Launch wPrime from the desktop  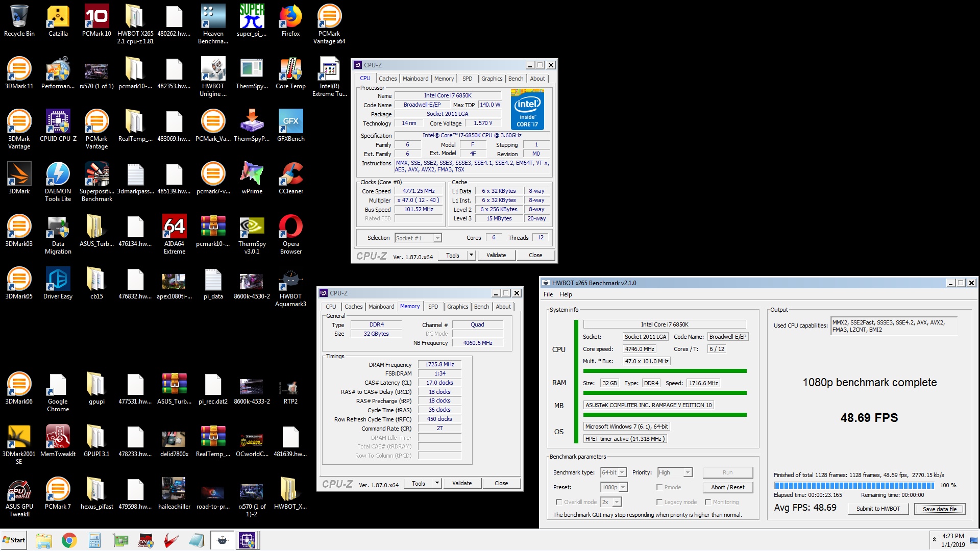point(252,178)
